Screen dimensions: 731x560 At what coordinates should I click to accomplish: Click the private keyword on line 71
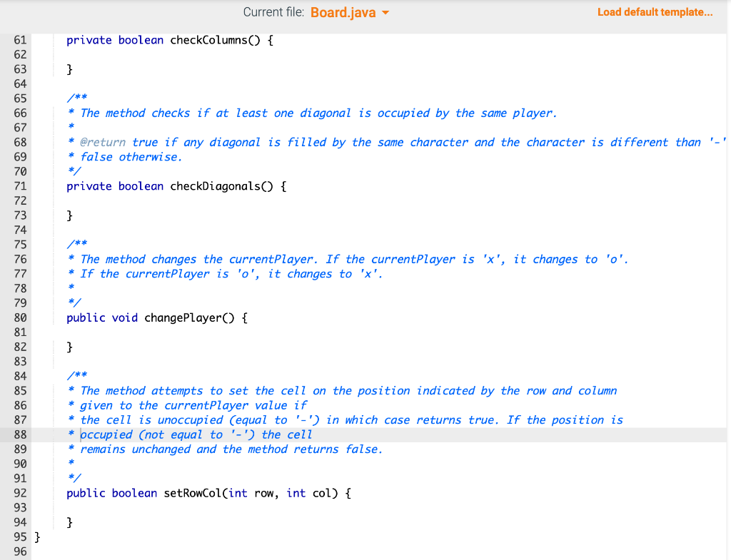pyautogui.click(x=86, y=186)
